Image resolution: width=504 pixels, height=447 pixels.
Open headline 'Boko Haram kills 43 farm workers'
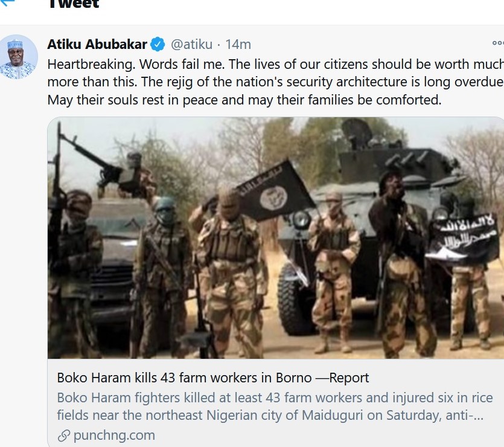point(213,378)
